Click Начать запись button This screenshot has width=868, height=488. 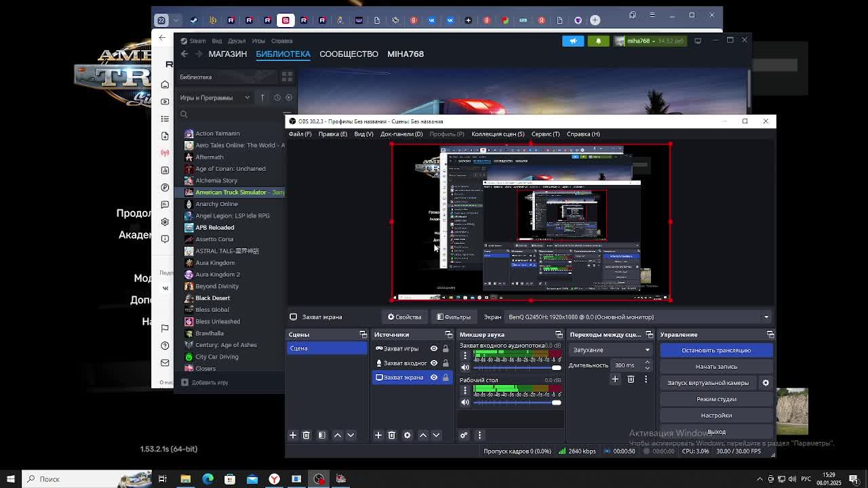point(716,367)
